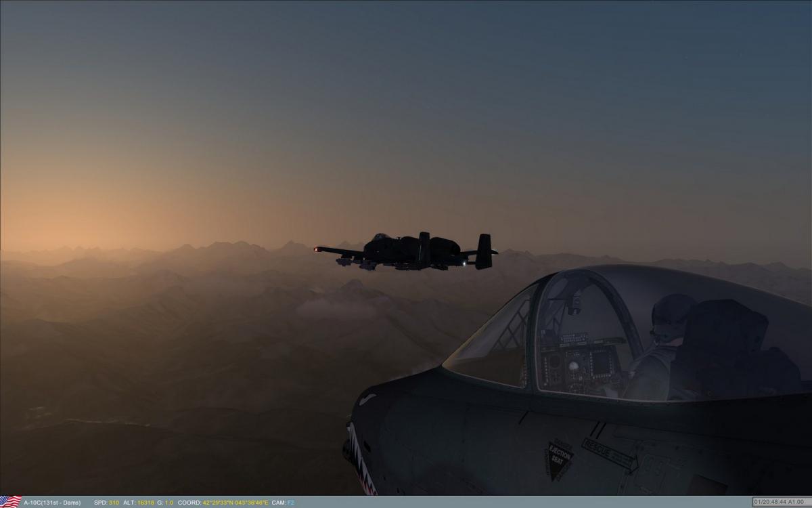Click the CAM: F2 camera indicator
This screenshot has height=508, width=812.
coord(283,503)
